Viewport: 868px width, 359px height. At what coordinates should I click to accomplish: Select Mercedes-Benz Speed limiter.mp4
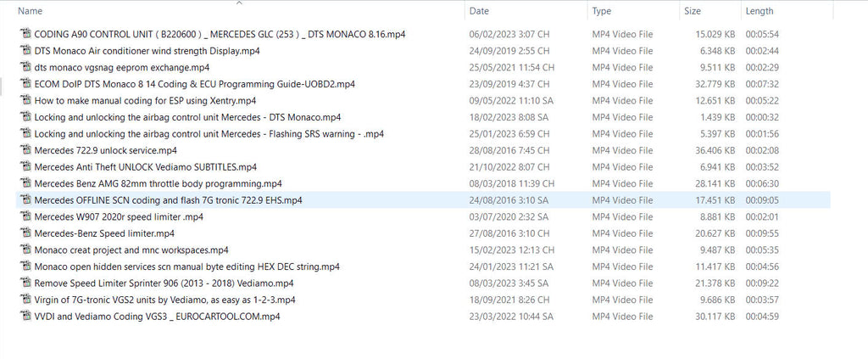pyautogui.click(x=104, y=233)
